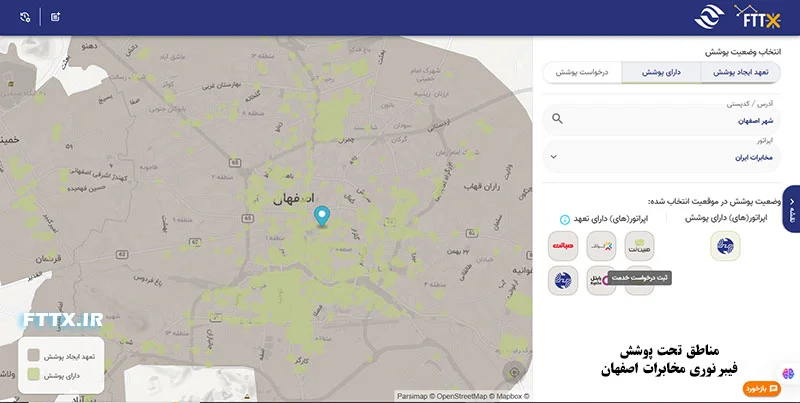Click the دهنو label on the map
800x403 pixels.
click(89, 46)
